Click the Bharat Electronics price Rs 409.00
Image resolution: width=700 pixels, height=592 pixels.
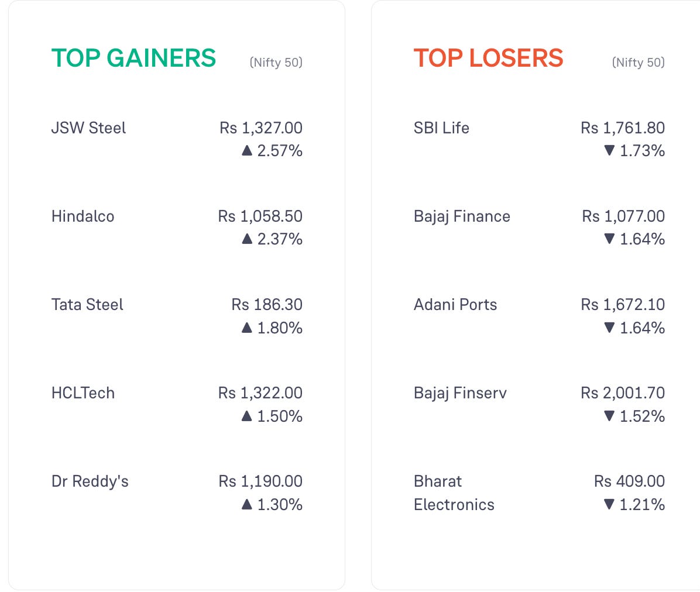pos(629,481)
